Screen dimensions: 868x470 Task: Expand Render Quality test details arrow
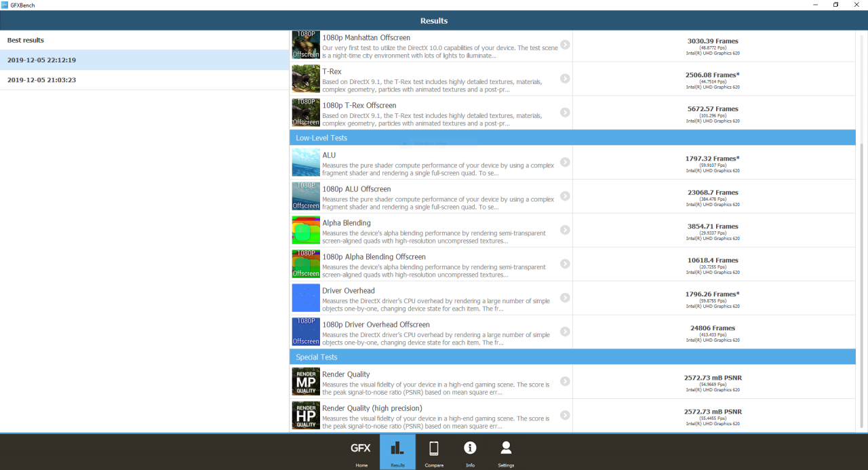coord(565,381)
